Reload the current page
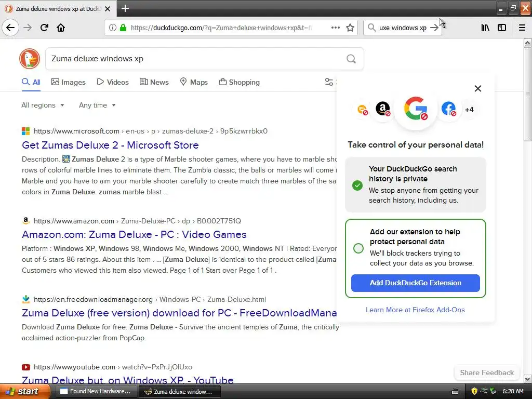532x399 pixels. (x=45, y=28)
